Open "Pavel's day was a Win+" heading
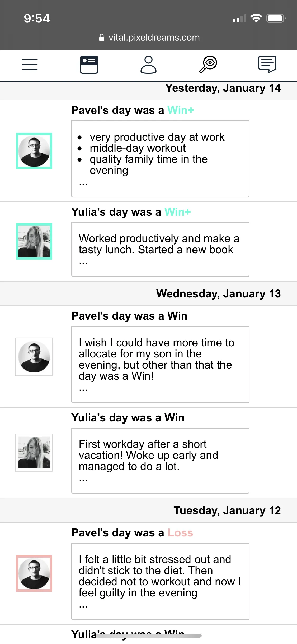297x644 pixels. point(133,110)
